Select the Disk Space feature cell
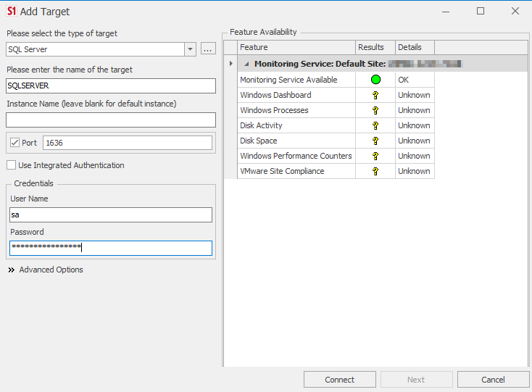 [x=296, y=141]
